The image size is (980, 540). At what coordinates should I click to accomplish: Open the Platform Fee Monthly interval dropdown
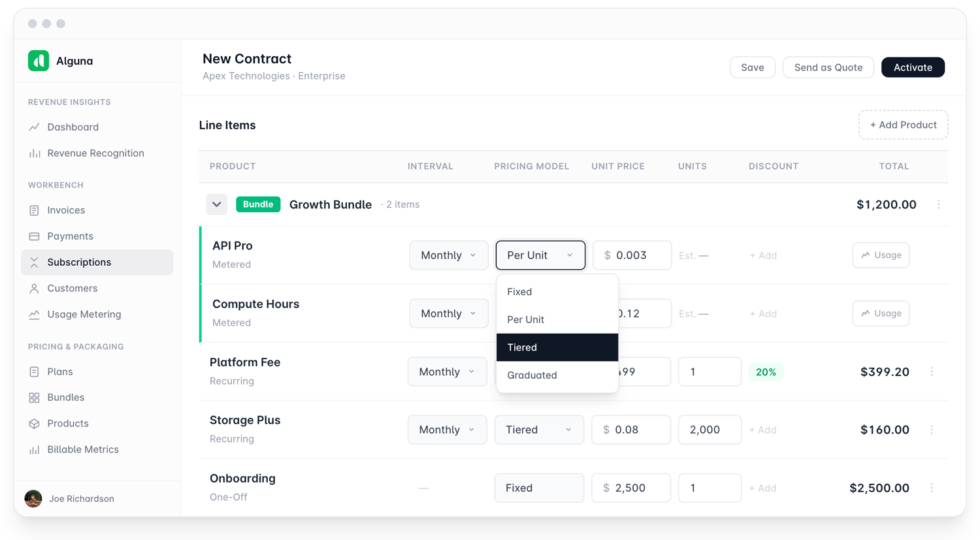click(447, 372)
